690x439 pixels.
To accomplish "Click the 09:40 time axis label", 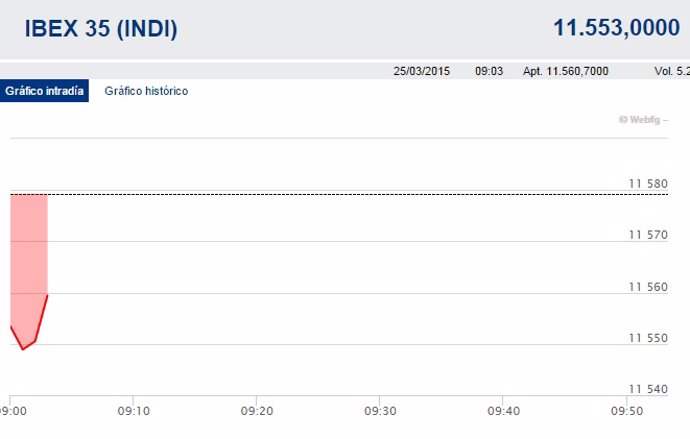I will (503, 411).
